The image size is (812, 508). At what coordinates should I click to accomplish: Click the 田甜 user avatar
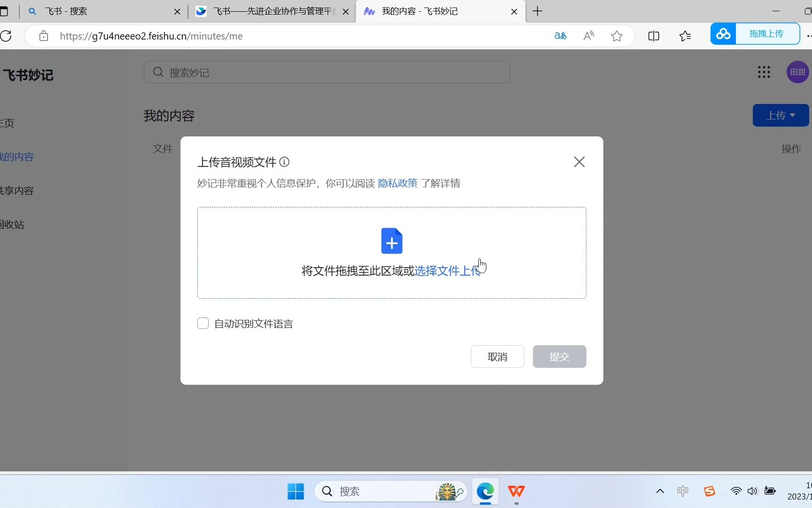pyautogui.click(x=797, y=71)
